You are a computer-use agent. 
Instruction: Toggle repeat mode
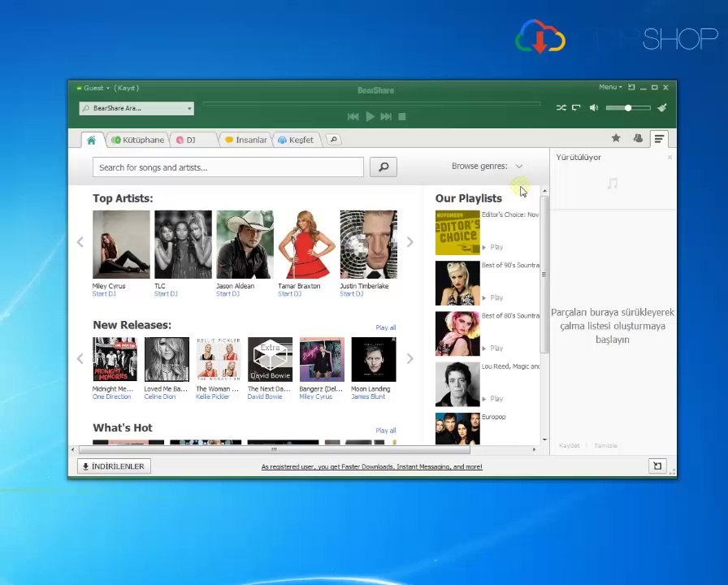click(576, 107)
